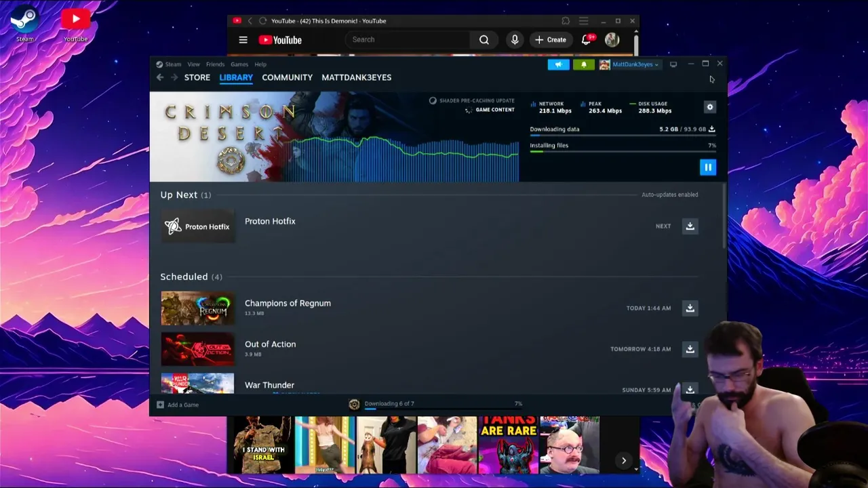Start voice search with the microphone icon
Viewport: 868px width, 488px height.
pos(515,40)
